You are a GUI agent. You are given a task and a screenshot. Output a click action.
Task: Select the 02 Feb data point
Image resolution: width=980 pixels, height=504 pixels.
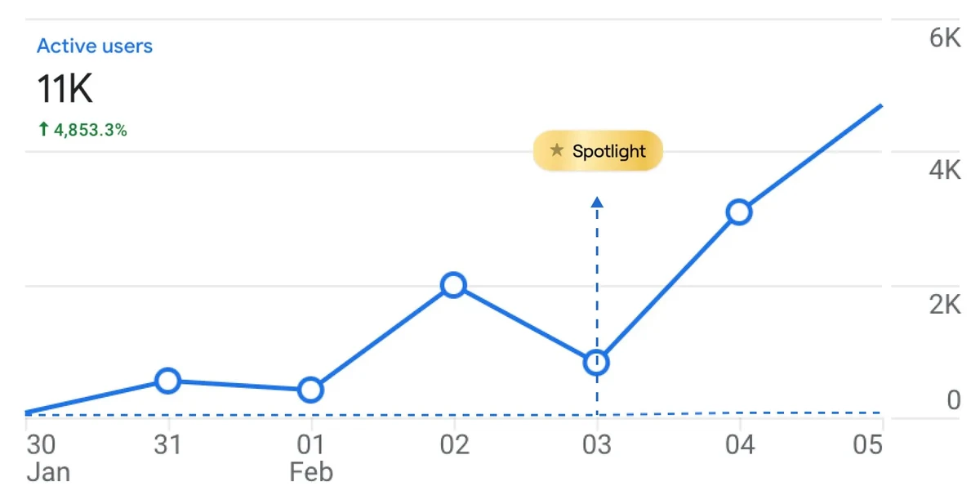[453, 285]
